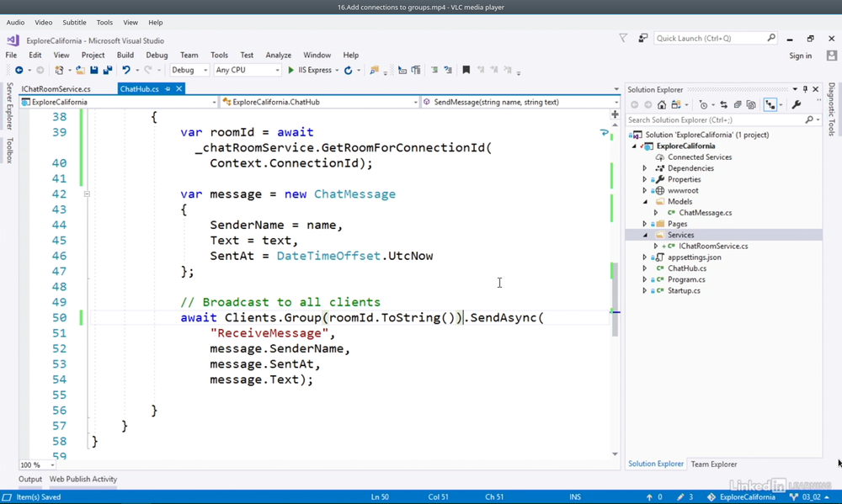Comment out the selected lines using the toolbar icon
Image resolution: width=842 pixels, height=504 pixels.
click(x=434, y=71)
